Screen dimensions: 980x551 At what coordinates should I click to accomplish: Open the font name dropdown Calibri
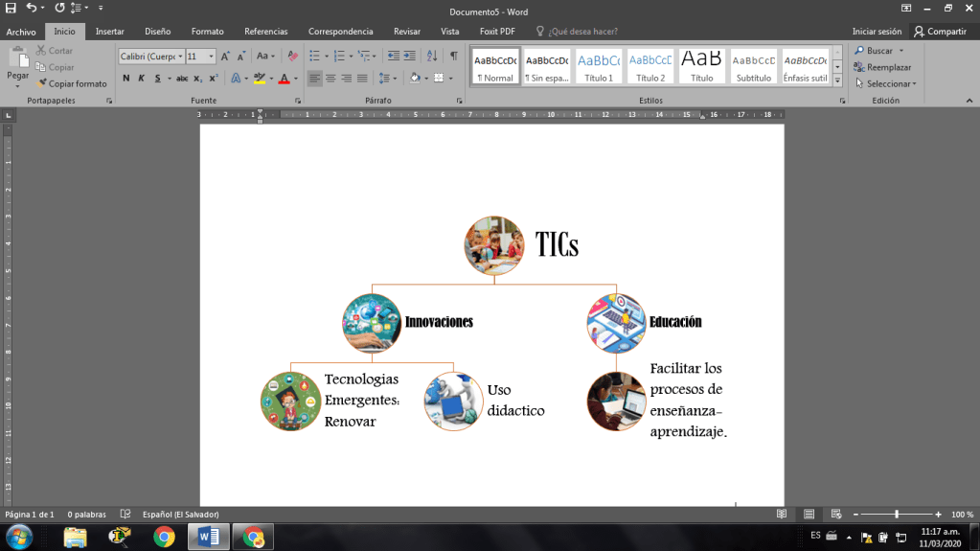click(150, 57)
